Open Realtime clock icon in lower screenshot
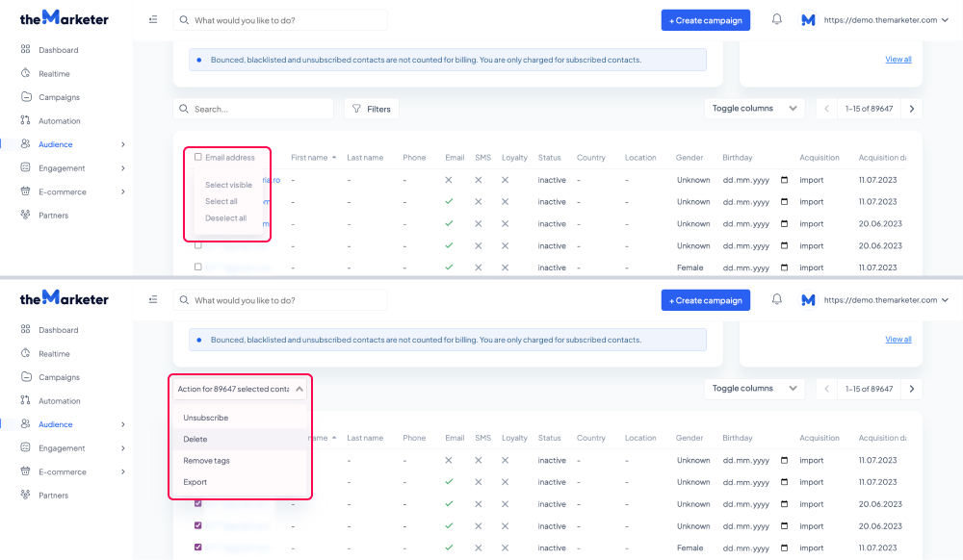963x560 pixels. [25, 353]
